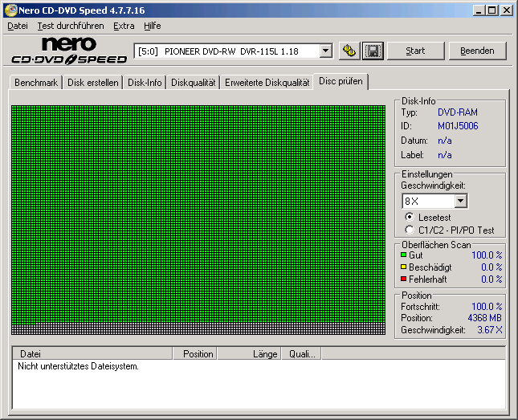
Task: Click the Nero disc icon in title bar
Action: pyautogui.click(x=10, y=10)
